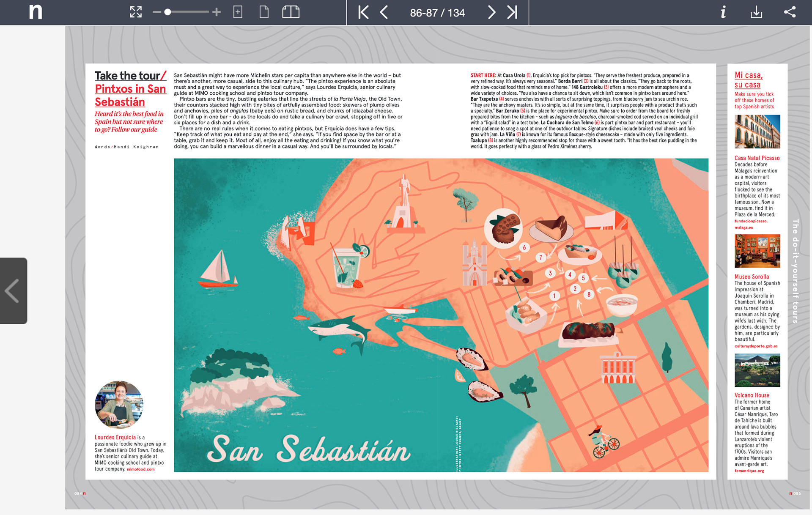This screenshot has width=812, height=515.
Task: Click the zoom in plus icon
Action: click(x=217, y=12)
